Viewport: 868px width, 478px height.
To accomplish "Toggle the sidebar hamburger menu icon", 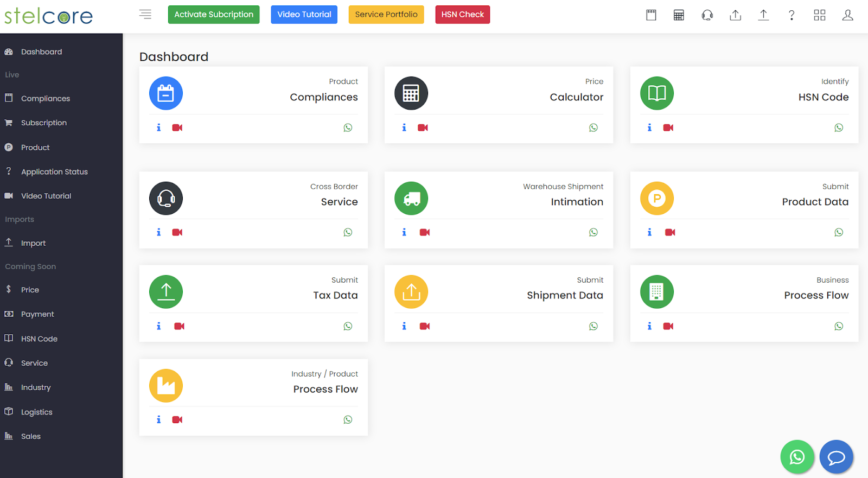I will tap(145, 15).
